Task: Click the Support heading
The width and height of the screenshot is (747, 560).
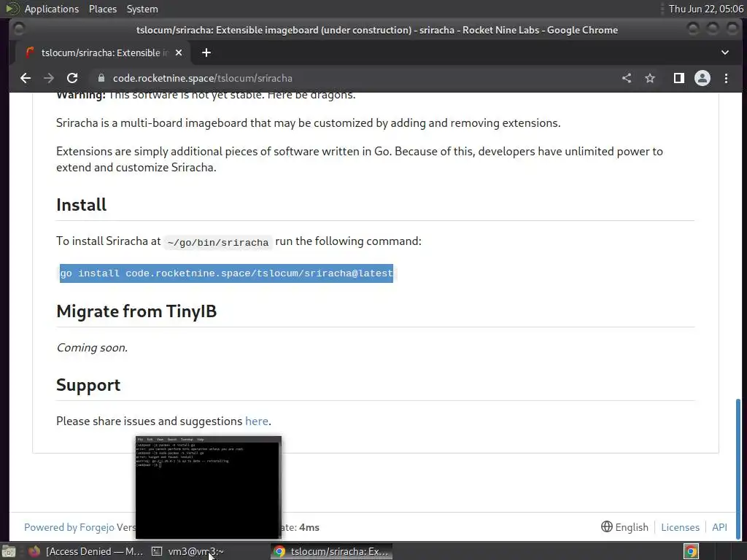Action: [88, 385]
